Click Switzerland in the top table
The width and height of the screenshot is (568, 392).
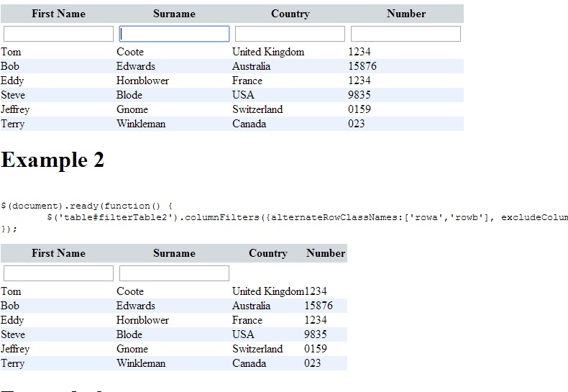coord(257,109)
